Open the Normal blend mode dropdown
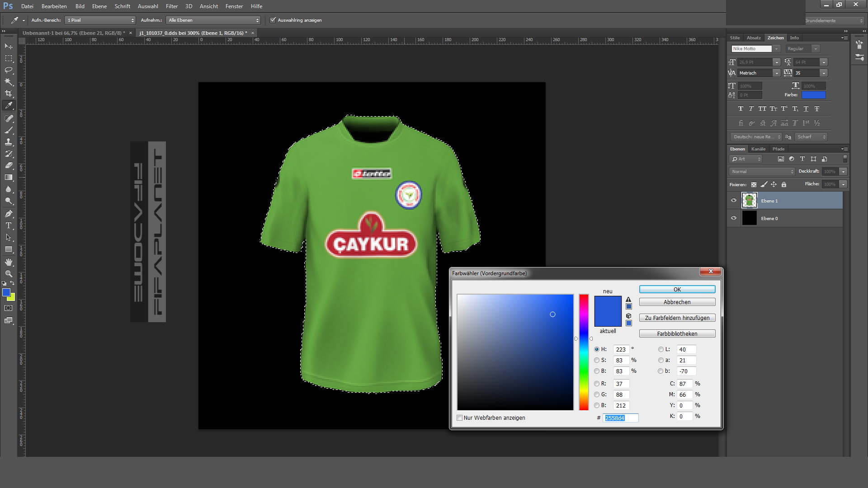 (x=762, y=172)
